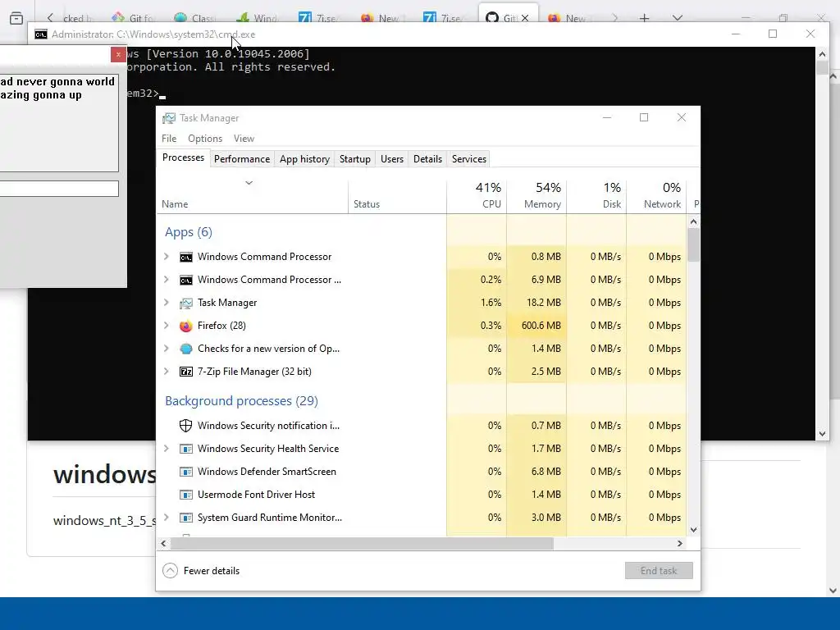Expand the Firefox (28) process group
The width and height of the screenshot is (840, 630).
pos(166,326)
